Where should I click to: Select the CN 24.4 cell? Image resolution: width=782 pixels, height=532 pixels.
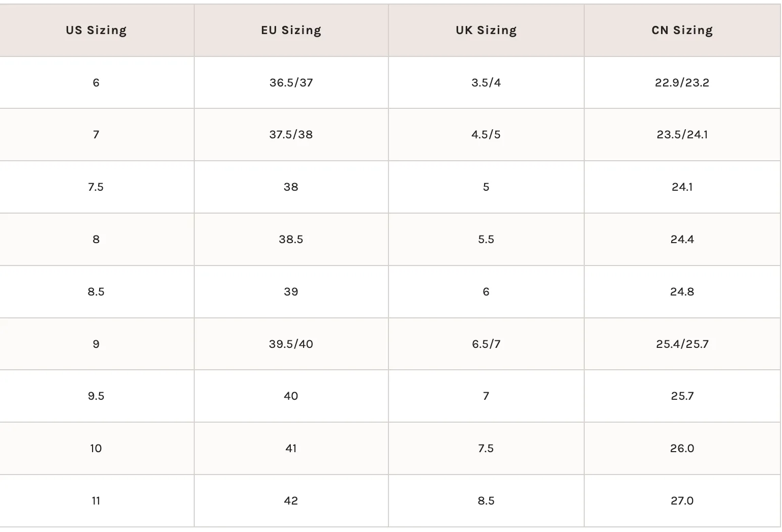coord(682,240)
